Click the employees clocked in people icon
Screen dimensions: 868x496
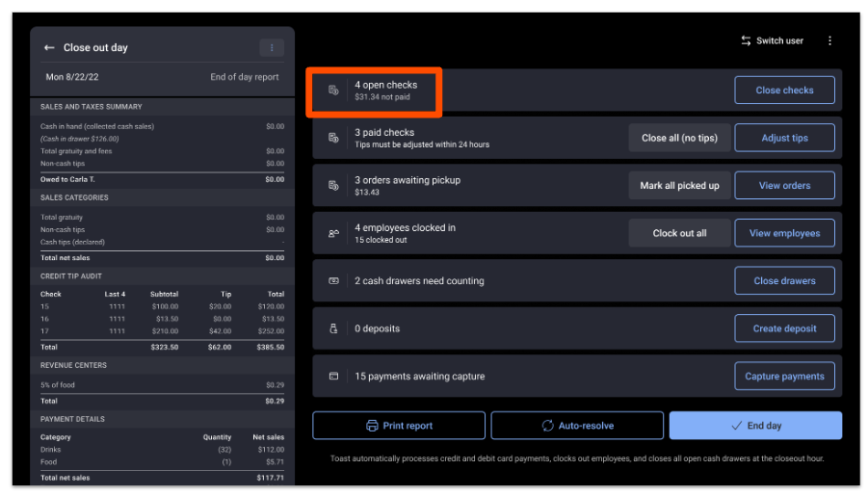click(x=333, y=233)
